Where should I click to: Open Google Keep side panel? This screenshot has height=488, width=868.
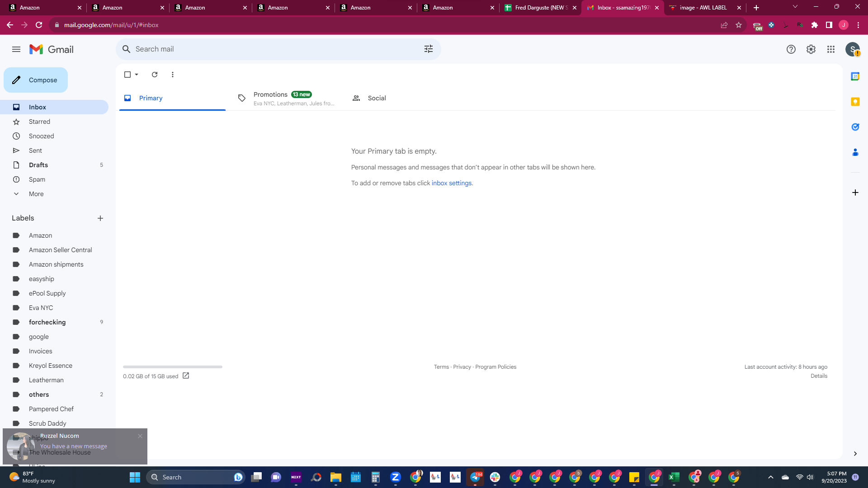(x=855, y=102)
